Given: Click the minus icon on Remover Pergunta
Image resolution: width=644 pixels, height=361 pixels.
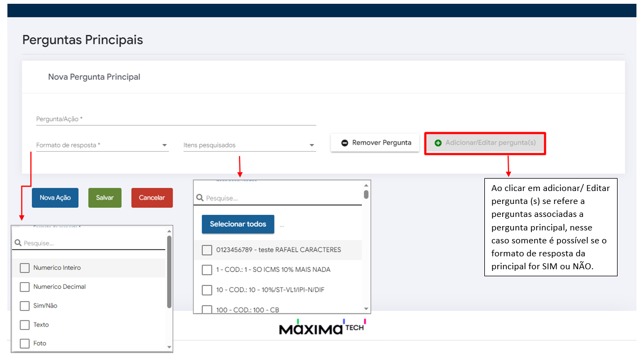Looking at the screenshot, I should pyautogui.click(x=345, y=143).
